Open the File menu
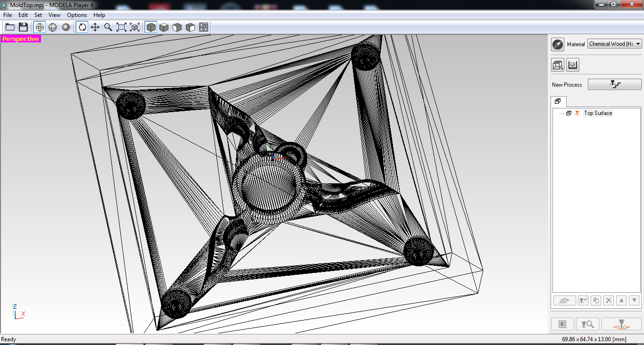 (8, 15)
